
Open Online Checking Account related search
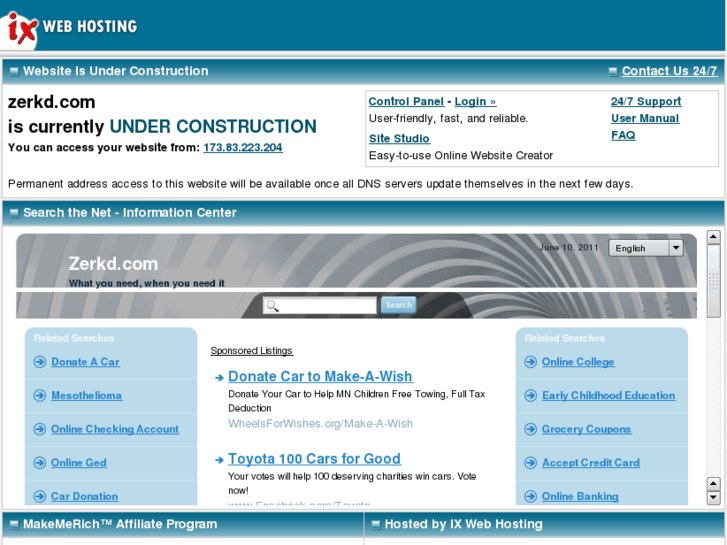(x=115, y=429)
